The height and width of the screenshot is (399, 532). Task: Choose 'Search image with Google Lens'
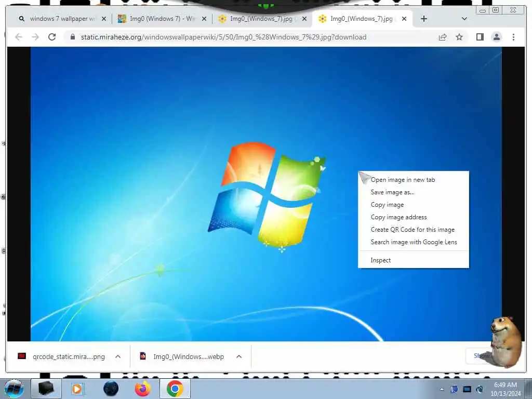click(413, 242)
